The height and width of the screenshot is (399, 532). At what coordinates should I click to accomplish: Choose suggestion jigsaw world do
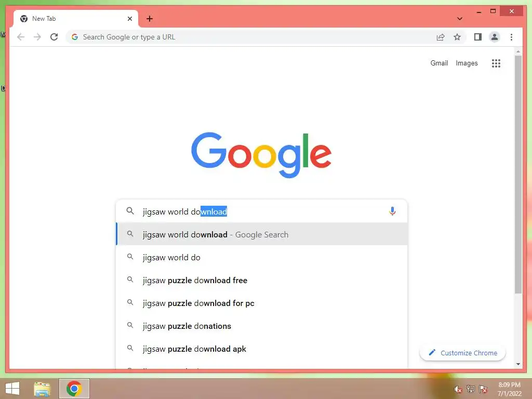pos(262,257)
